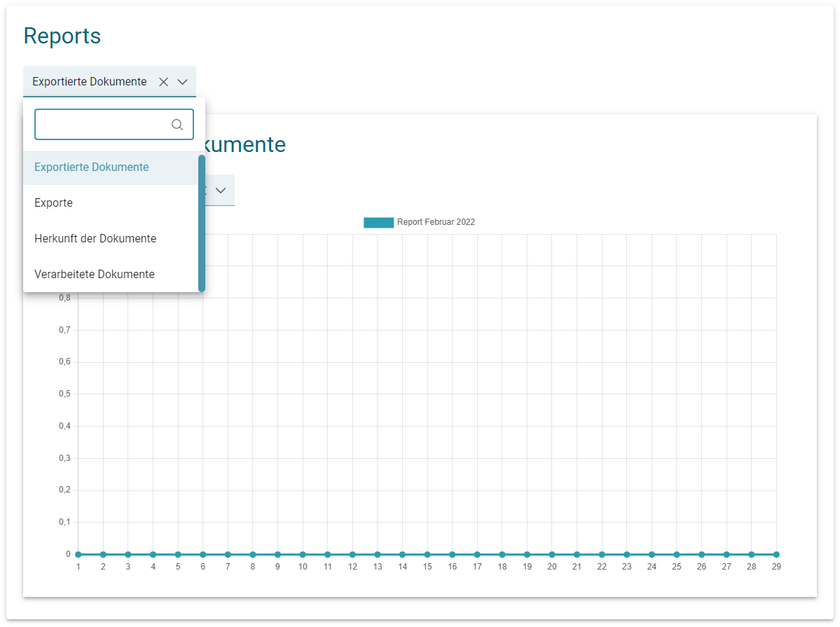
Task: Select Herkunft der Dokumente option
Action: click(x=95, y=239)
